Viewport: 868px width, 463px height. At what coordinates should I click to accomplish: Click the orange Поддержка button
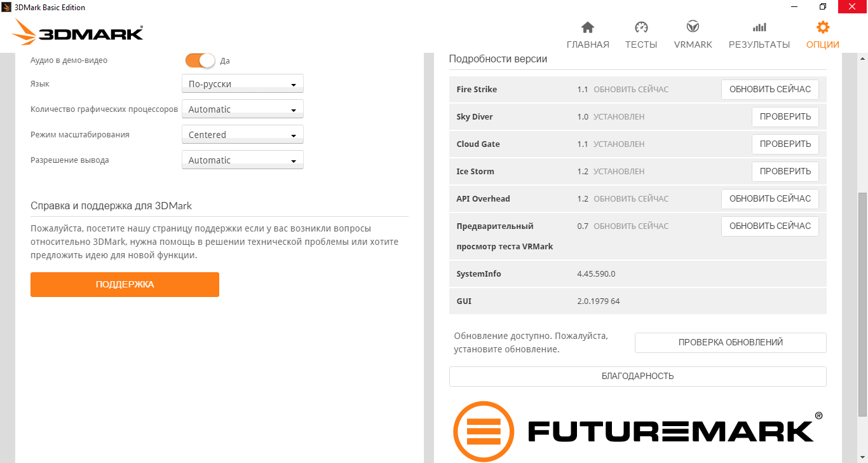tap(125, 284)
